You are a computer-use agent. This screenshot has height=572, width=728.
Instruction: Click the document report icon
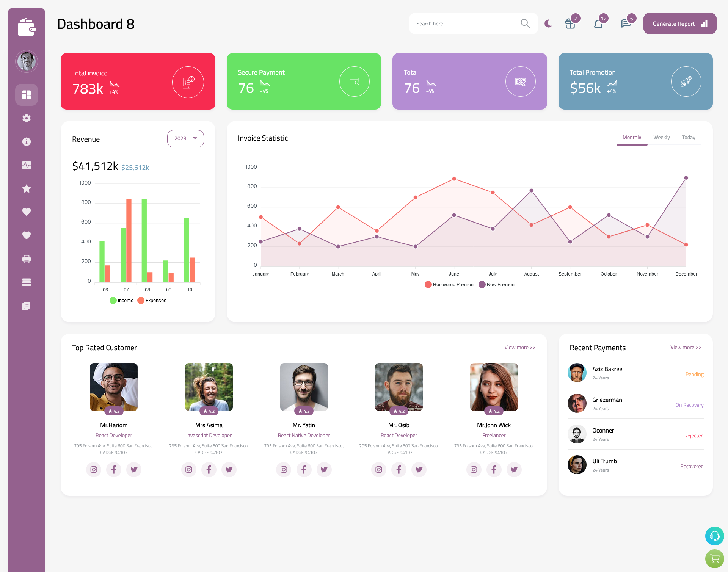coord(27,306)
